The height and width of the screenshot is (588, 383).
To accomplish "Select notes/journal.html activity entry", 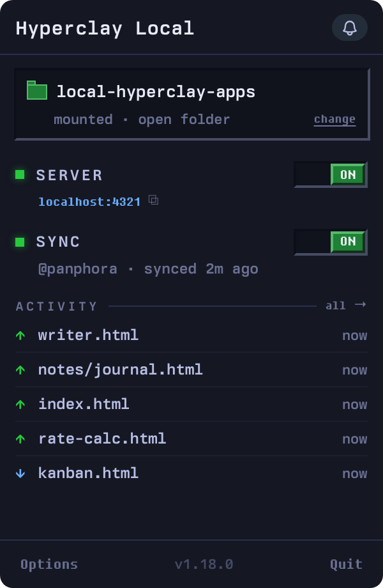I will (x=191, y=370).
